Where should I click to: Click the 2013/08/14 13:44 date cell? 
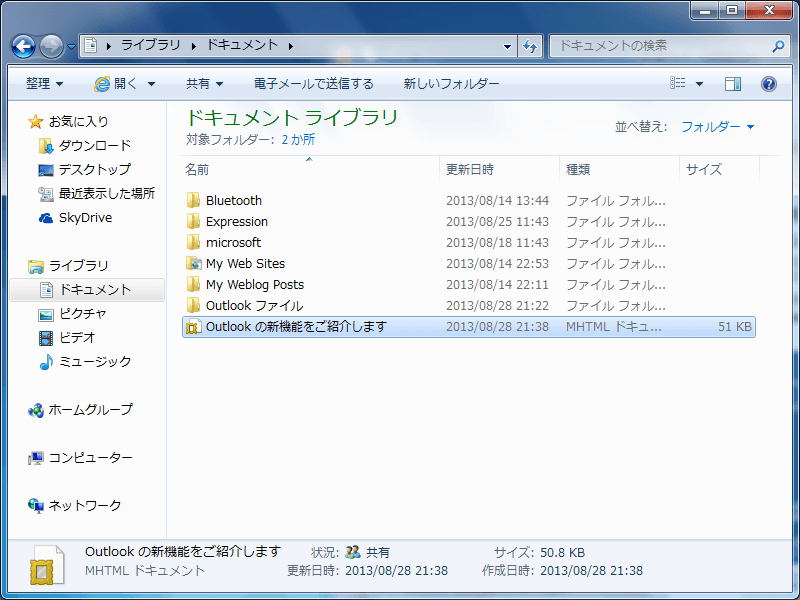pos(497,201)
